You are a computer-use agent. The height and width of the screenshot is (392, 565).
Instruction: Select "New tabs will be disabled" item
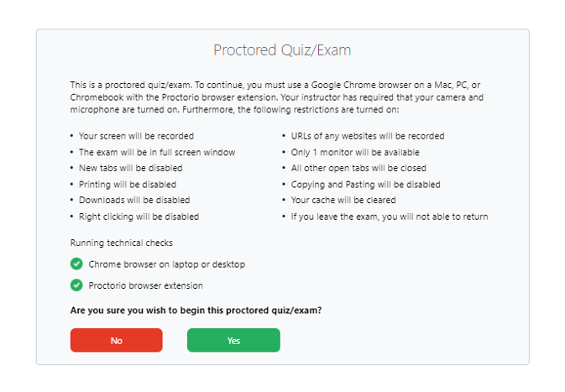(130, 168)
